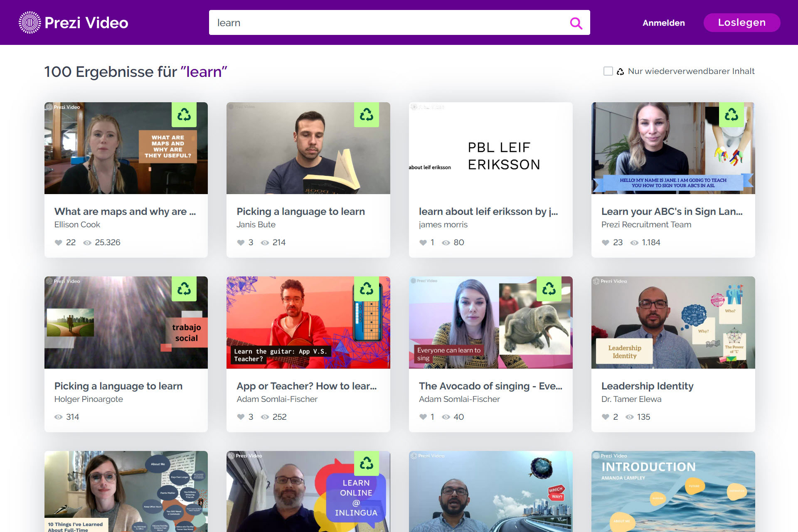Click the Prezi Video logo

tap(73, 22)
